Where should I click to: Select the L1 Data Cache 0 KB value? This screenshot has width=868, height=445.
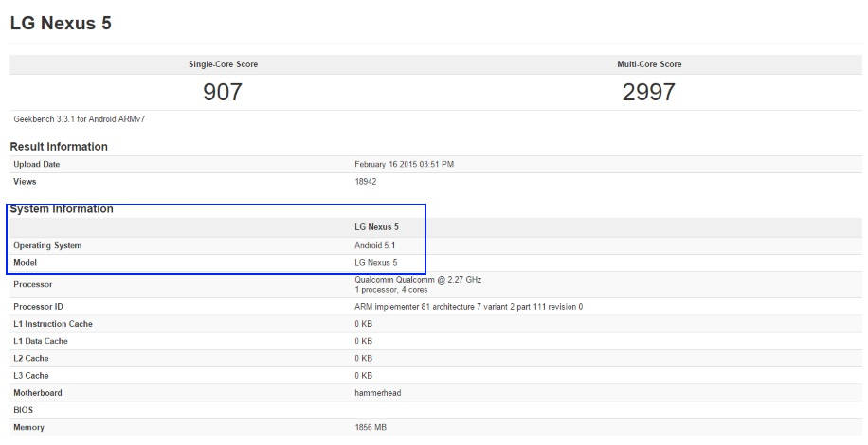pyautogui.click(x=363, y=341)
